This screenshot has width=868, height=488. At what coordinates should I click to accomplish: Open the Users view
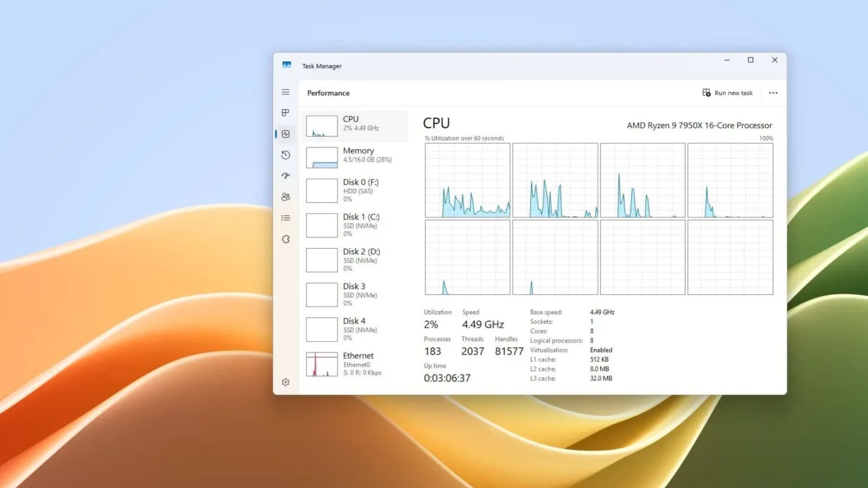[286, 196]
